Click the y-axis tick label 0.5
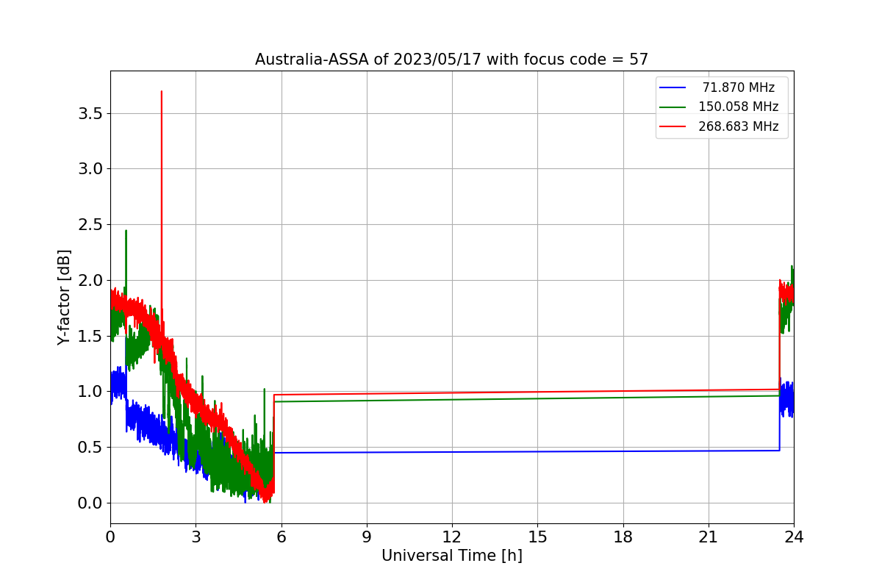Image resolution: width=882 pixels, height=588 pixels. coord(90,448)
